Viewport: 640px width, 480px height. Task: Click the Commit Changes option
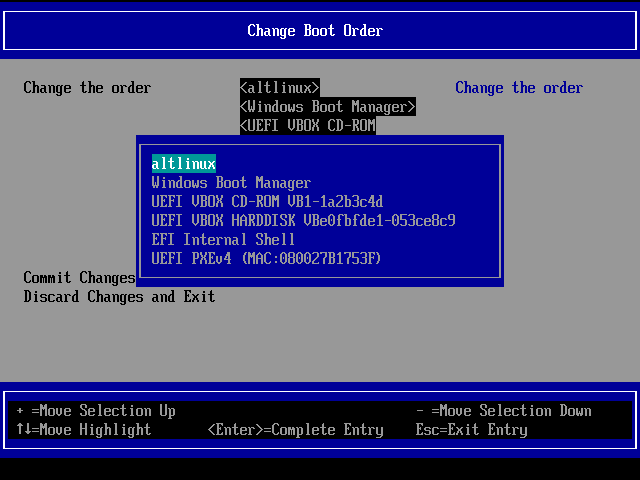80,278
